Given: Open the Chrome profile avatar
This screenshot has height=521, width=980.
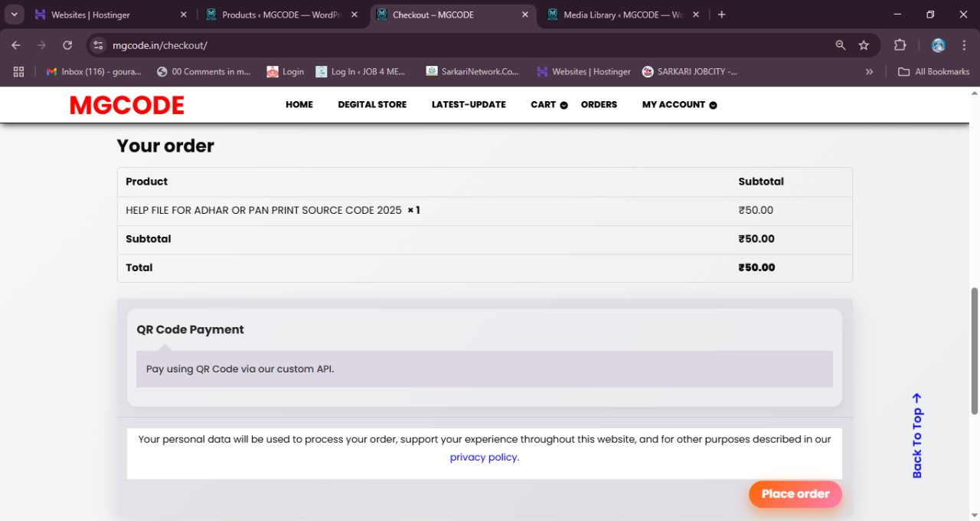Looking at the screenshot, I should click(938, 45).
